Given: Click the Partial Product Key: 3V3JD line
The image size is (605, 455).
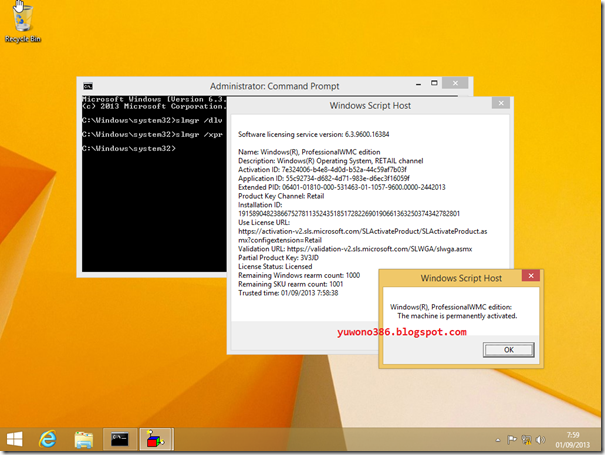Looking at the screenshot, I should click(279, 258).
